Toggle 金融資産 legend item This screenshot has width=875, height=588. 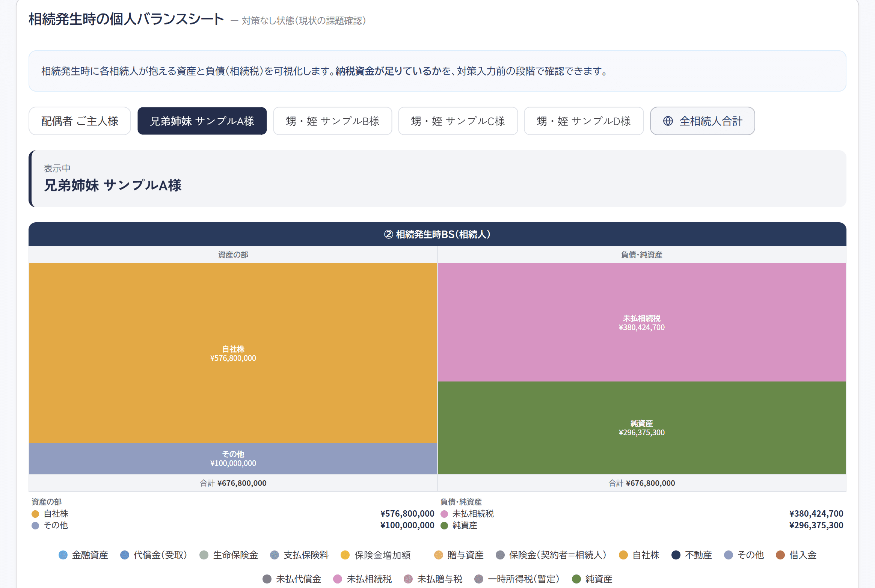[x=83, y=555]
